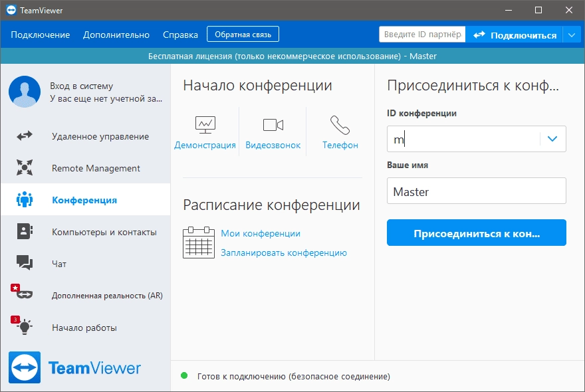Screen dimensions: 585x392
Task: Open the Мои конференции link
Action: [x=261, y=233]
